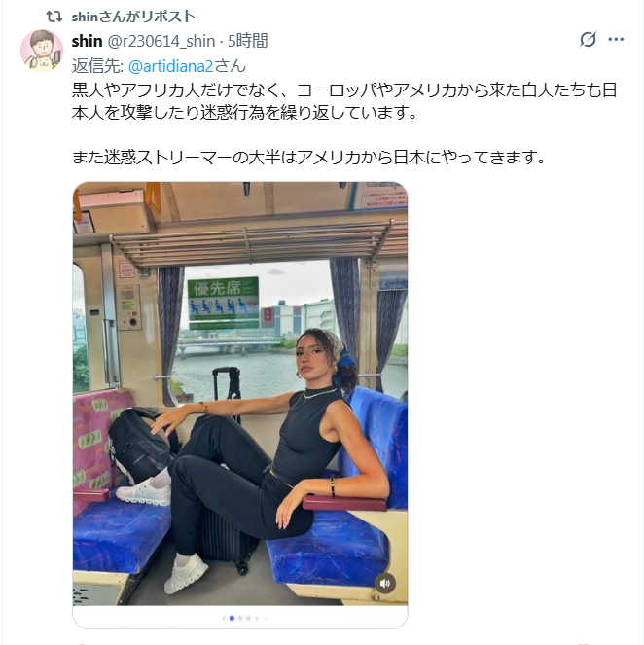Open shin's cartoon profile avatar

click(42, 51)
